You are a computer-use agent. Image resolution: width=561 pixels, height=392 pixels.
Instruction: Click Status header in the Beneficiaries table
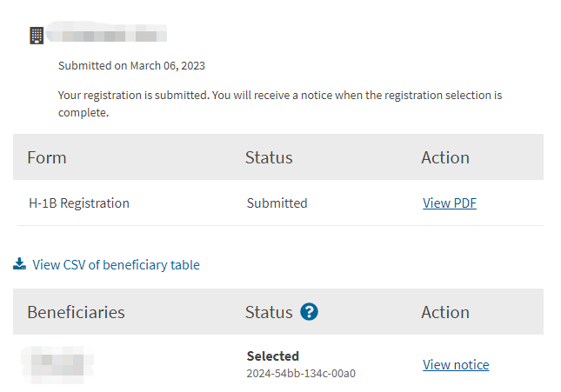tap(269, 312)
